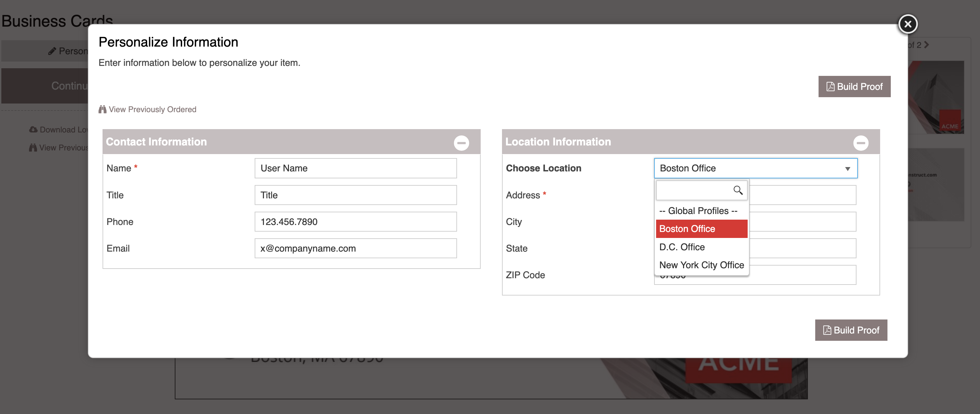Viewport: 980px width, 414px height.
Task: Close the Personalize Information dialog
Action: coord(908,24)
